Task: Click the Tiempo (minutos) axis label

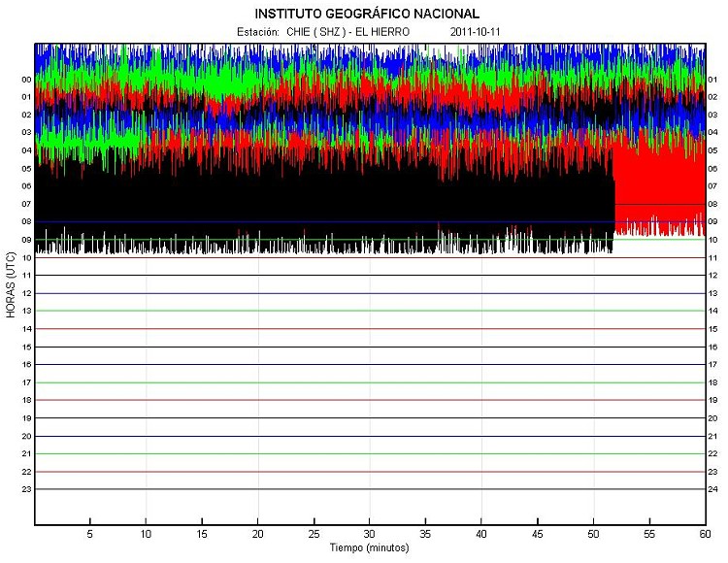Action: (x=369, y=547)
